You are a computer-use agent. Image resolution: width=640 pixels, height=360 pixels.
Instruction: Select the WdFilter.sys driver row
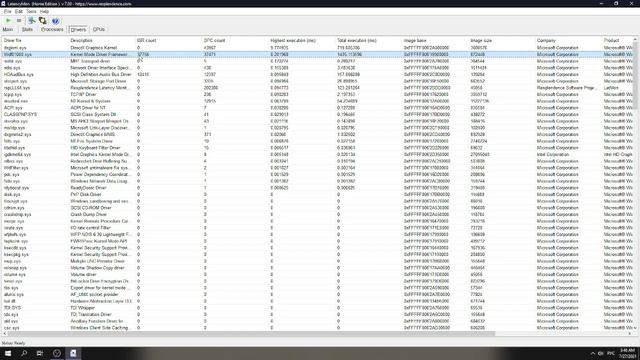[317, 168]
